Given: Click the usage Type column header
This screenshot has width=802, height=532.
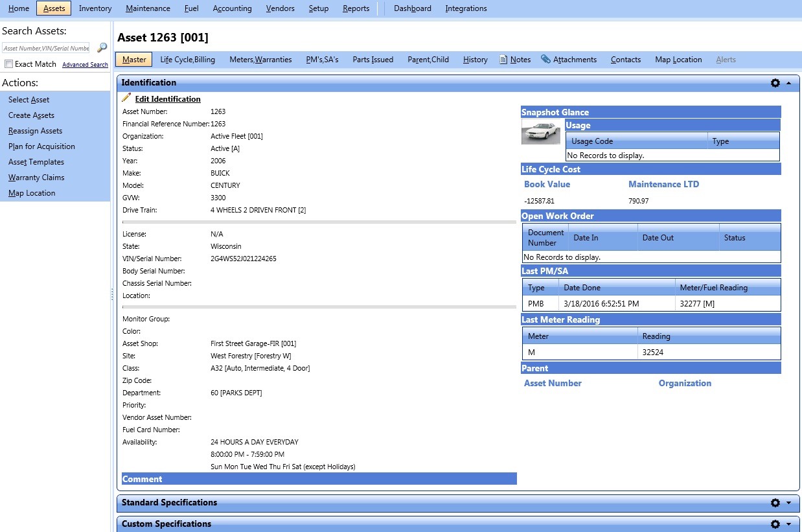Looking at the screenshot, I should pyautogui.click(x=743, y=141).
